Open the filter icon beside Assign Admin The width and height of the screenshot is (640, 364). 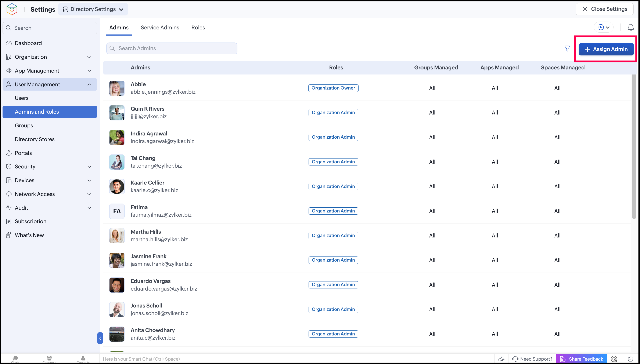point(567,48)
